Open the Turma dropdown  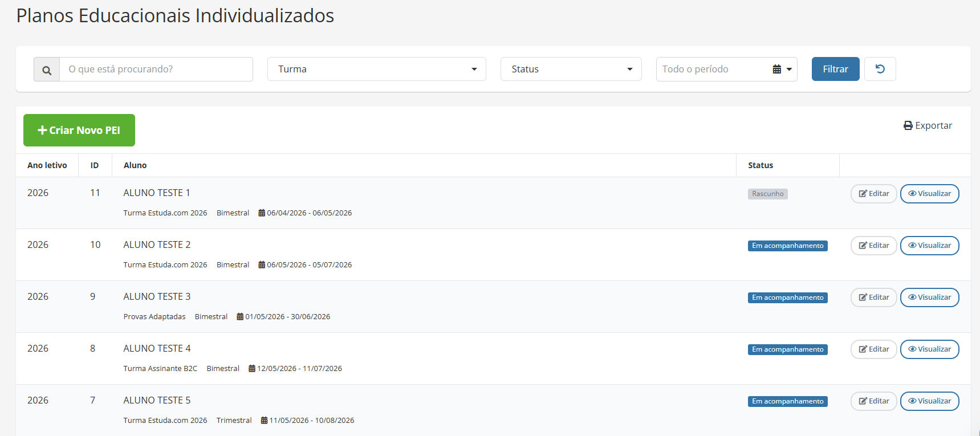point(377,69)
